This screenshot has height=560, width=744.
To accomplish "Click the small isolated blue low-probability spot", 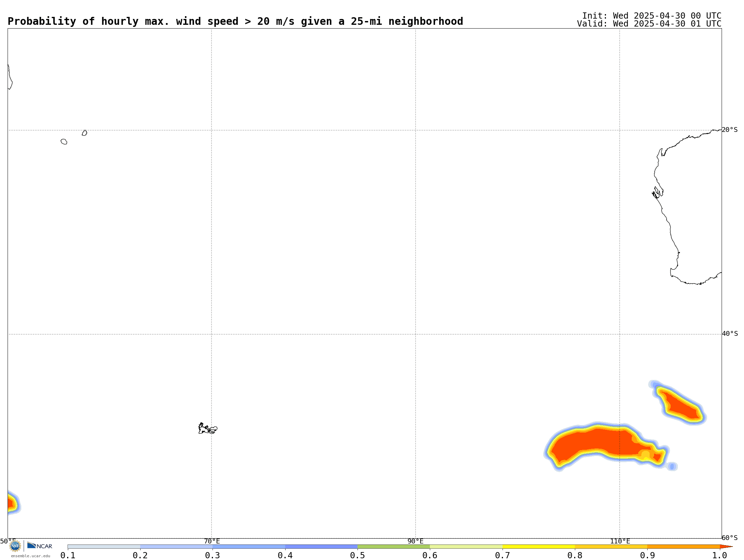I will [x=672, y=466].
